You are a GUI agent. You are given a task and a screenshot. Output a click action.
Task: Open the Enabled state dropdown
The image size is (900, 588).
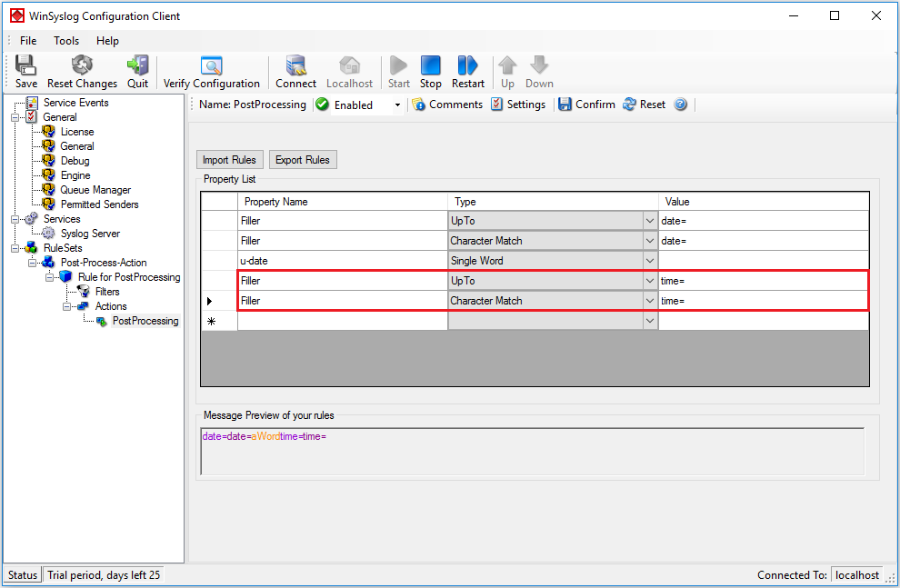tap(397, 105)
